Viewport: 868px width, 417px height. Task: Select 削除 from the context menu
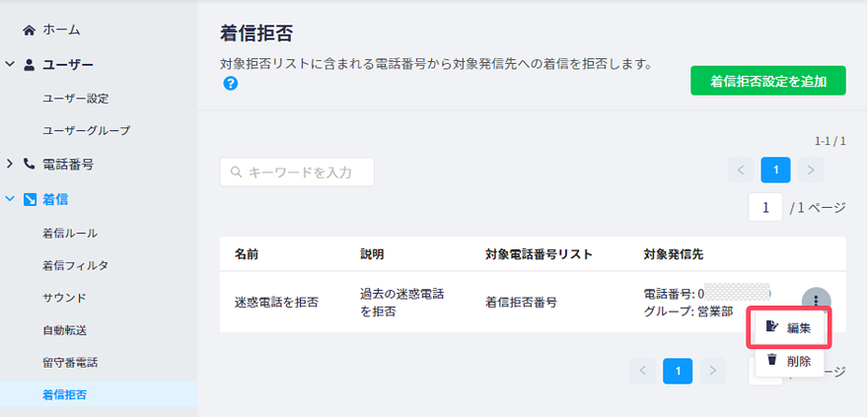790,361
